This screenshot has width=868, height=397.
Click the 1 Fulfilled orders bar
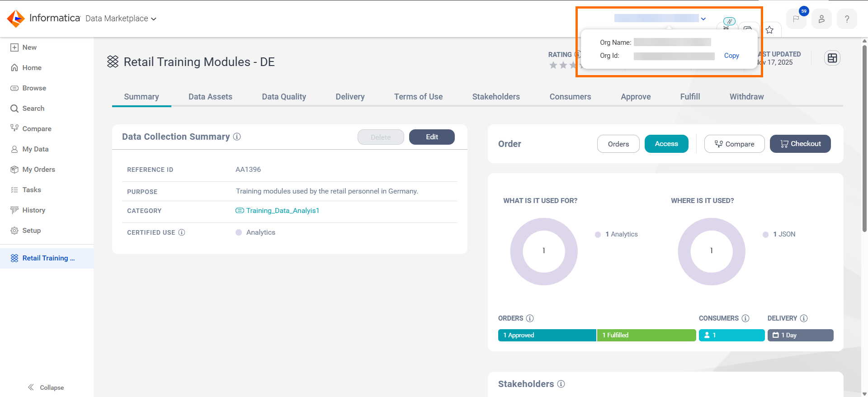[646, 335]
